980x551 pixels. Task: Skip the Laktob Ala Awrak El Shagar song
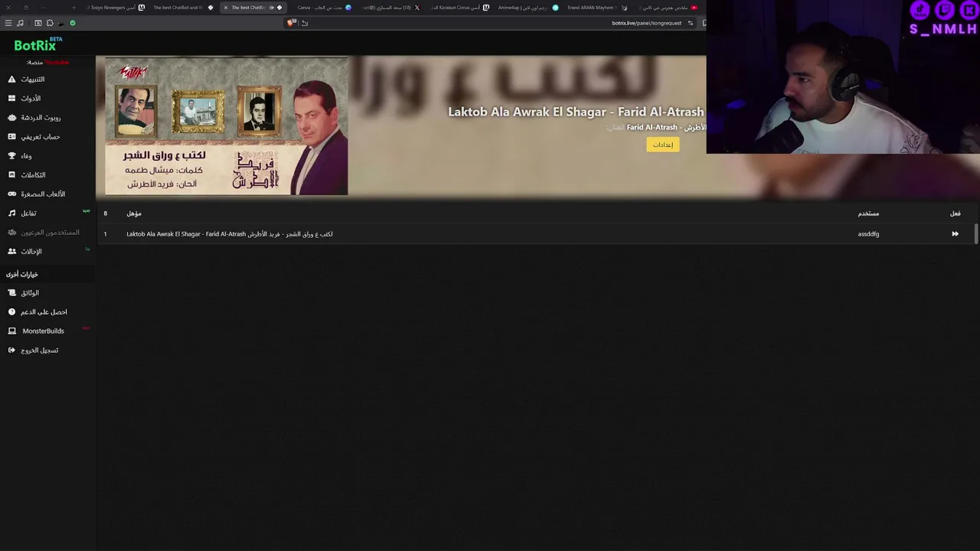[x=955, y=234]
